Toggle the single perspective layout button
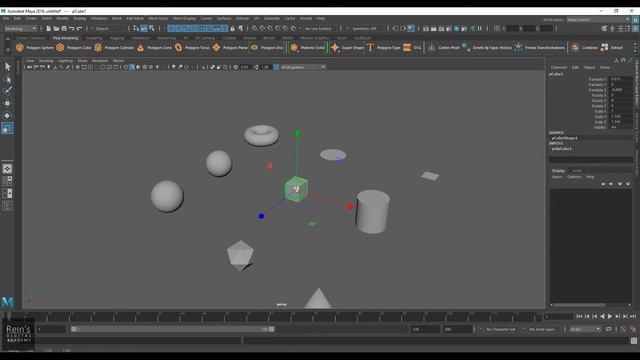The image size is (640, 360). (x=7, y=169)
